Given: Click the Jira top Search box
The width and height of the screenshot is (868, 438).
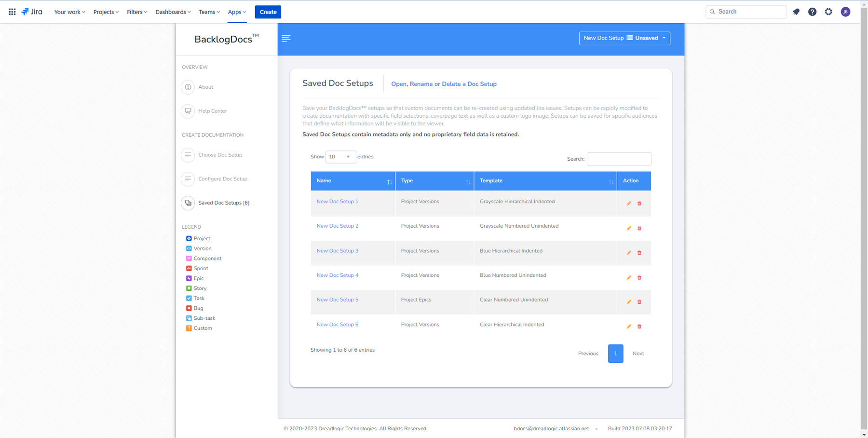Looking at the screenshot, I should (x=746, y=12).
